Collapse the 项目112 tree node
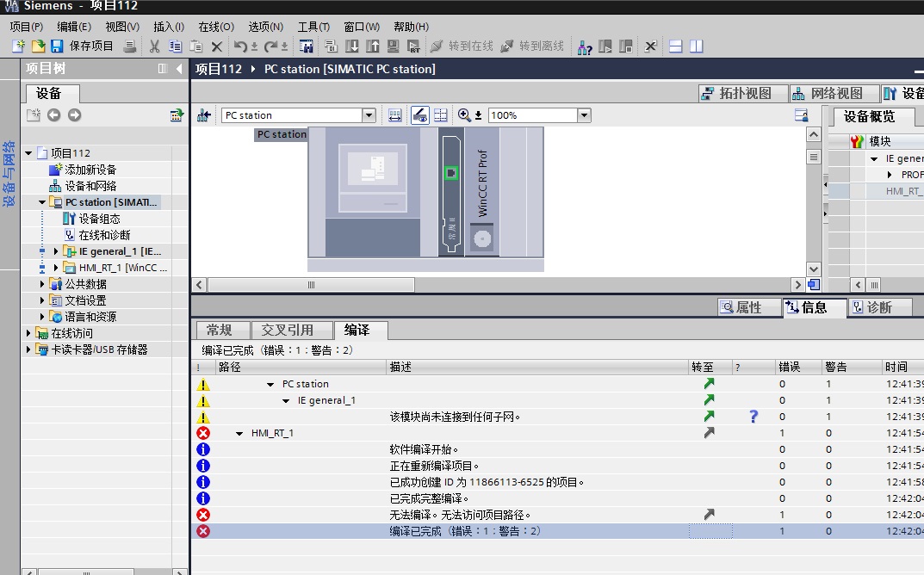 (28, 153)
